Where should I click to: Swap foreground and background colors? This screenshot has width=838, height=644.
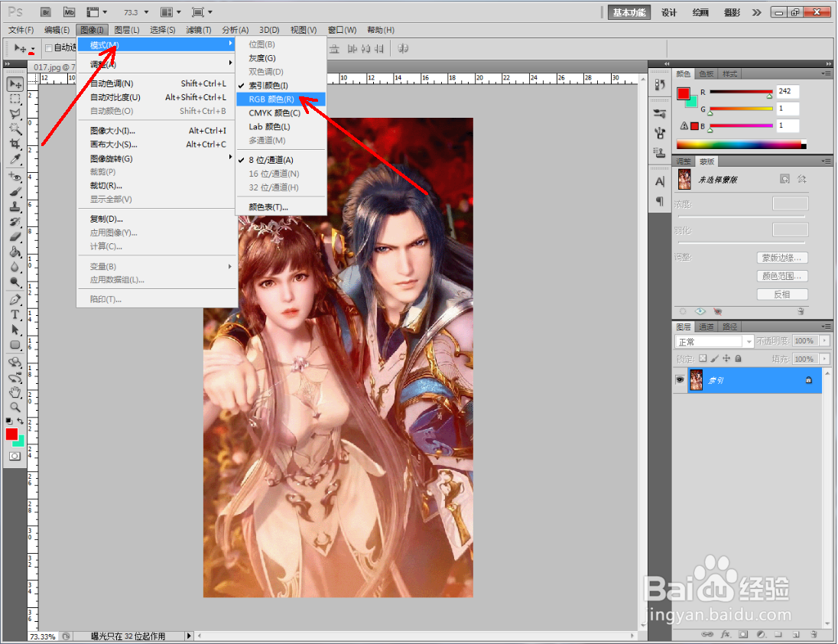coord(21,421)
